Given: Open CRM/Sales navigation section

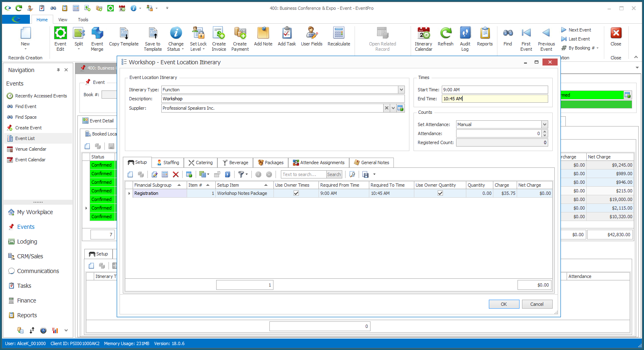Looking at the screenshot, I should (x=30, y=256).
